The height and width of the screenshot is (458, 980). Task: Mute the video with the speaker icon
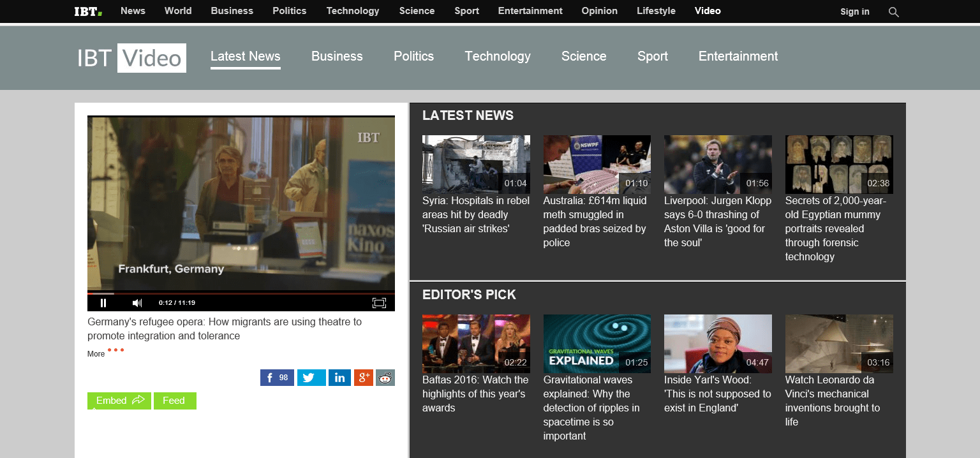tap(137, 303)
